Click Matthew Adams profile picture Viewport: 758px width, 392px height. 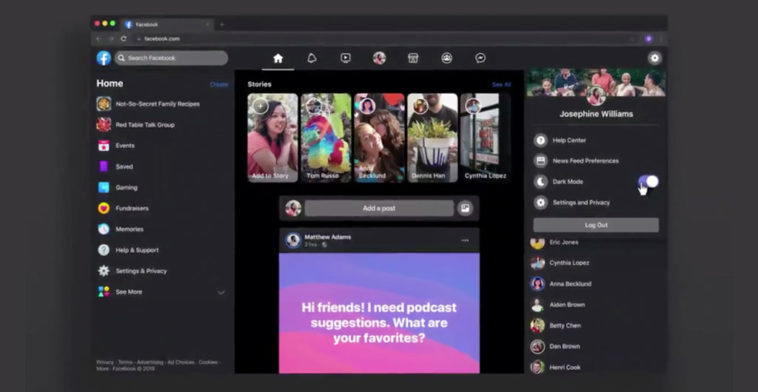click(292, 240)
